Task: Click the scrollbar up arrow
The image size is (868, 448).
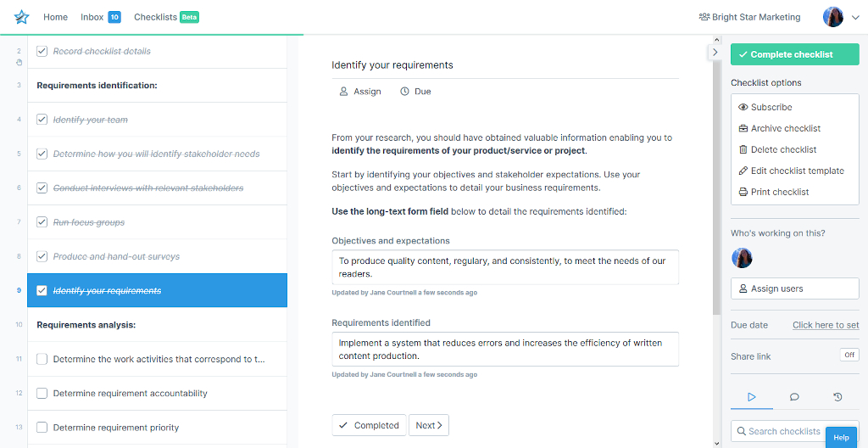Action: [717, 40]
